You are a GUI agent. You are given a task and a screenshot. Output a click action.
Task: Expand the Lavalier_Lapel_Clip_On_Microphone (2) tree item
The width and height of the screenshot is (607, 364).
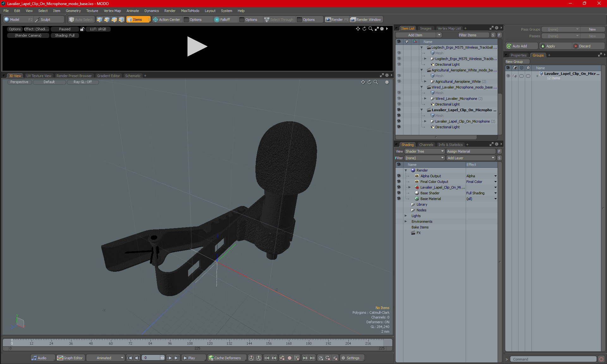point(425,121)
